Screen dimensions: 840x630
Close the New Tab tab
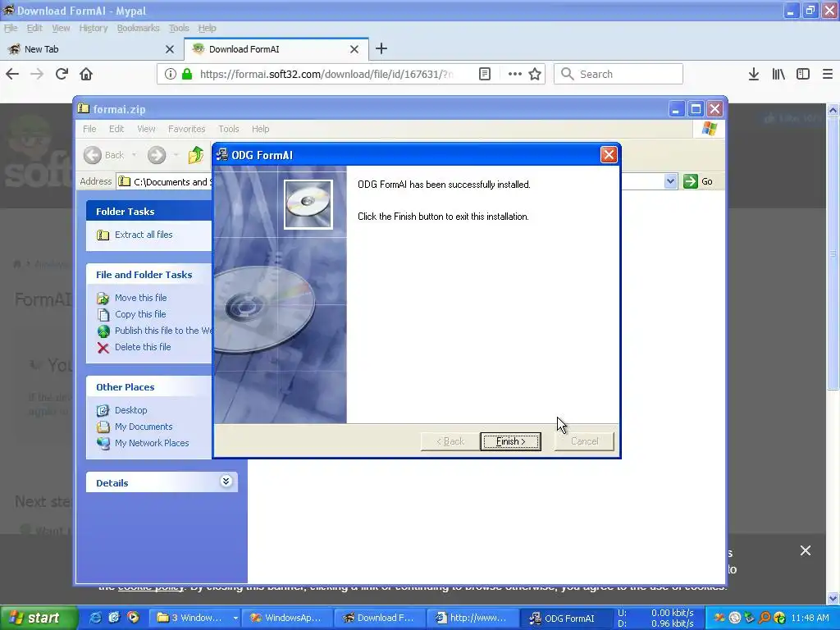(170, 49)
